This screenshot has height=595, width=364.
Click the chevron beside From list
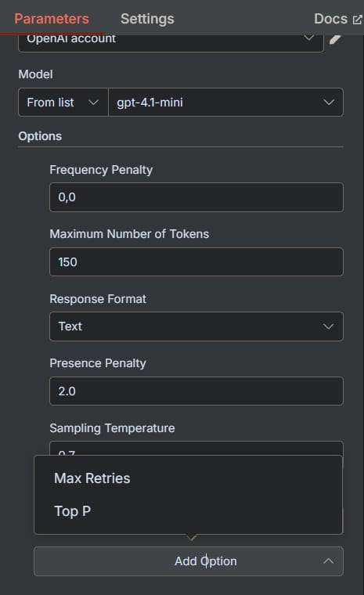point(93,103)
